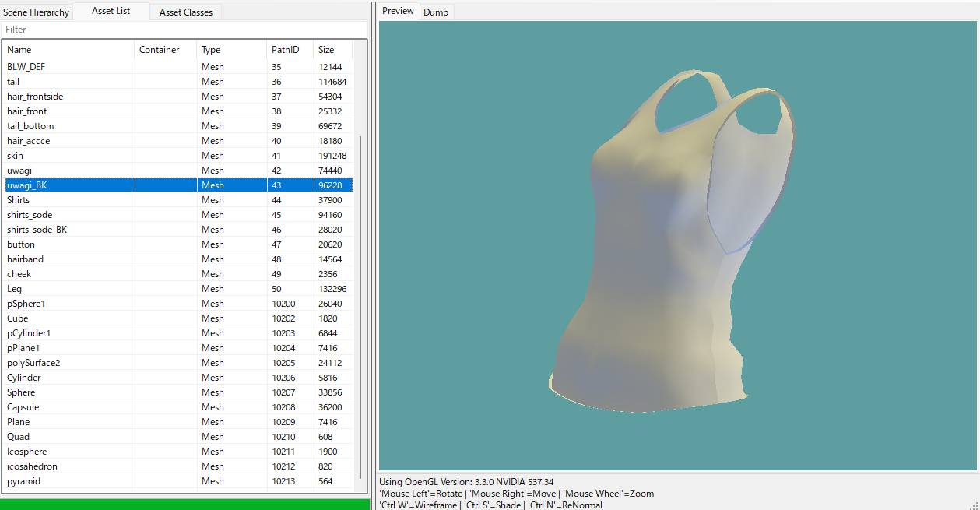Select the Asset List tab

(111, 12)
